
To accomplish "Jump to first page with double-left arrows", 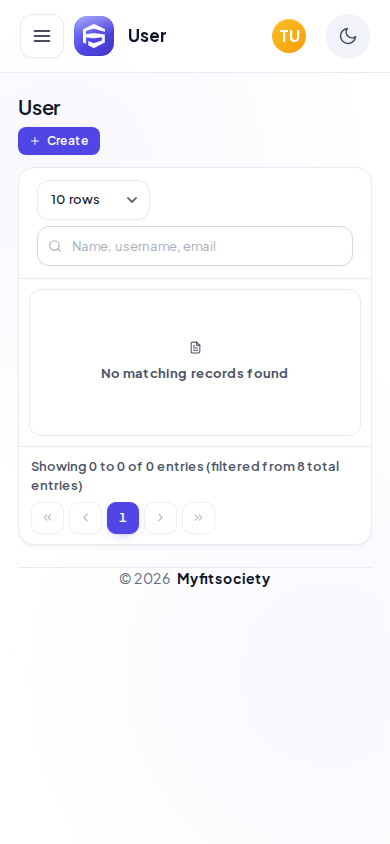I will (x=47, y=518).
